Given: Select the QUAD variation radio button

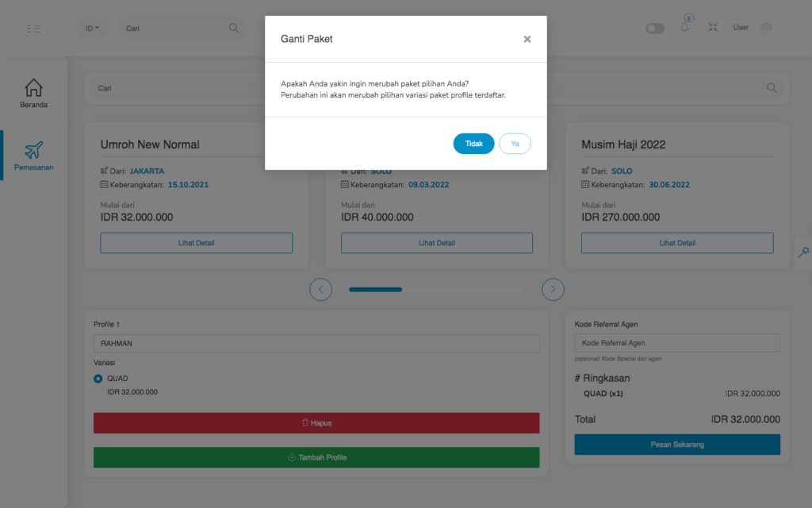Looking at the screenshot, I should 98,379.
